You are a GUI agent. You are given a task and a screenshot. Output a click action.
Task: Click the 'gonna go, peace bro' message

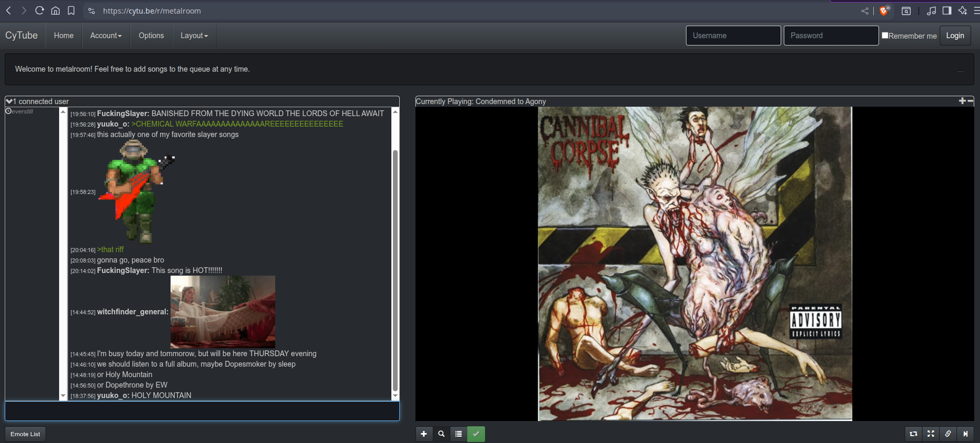coord(130,260)
